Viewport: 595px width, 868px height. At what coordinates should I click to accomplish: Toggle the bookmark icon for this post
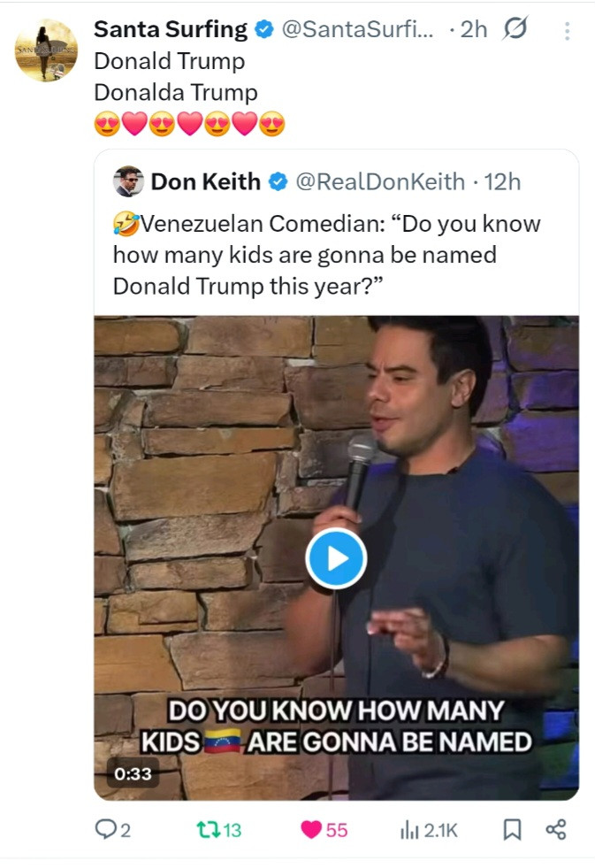coord(511,829)
